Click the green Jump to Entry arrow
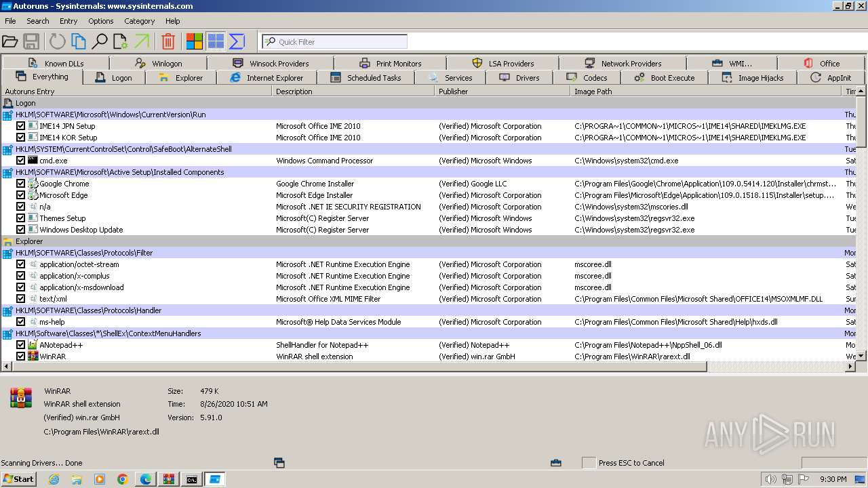The width and height of the screenshot is (868, 488). [x=142, y=41]
